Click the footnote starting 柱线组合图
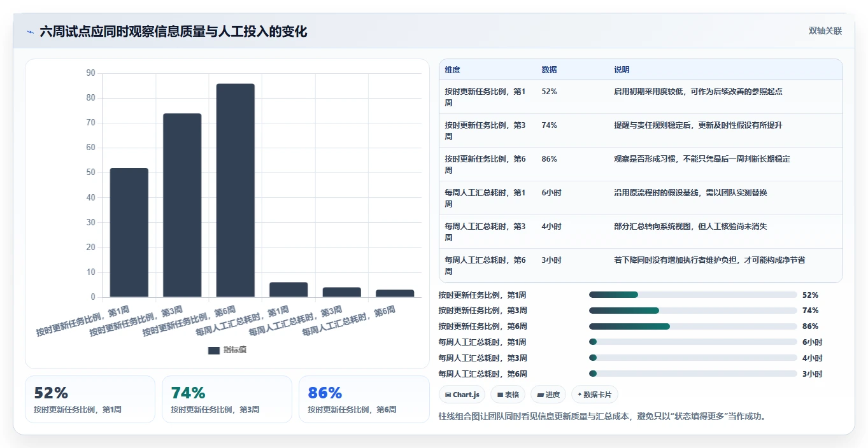This screenshot has height=448, width=868. [602, 417]
